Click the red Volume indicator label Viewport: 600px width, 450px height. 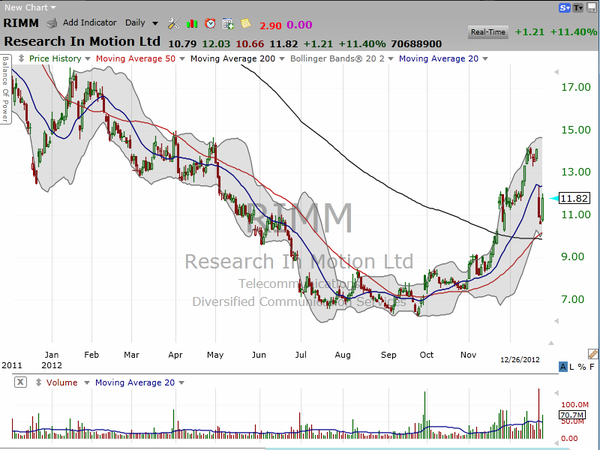click(x=62, y=382)
